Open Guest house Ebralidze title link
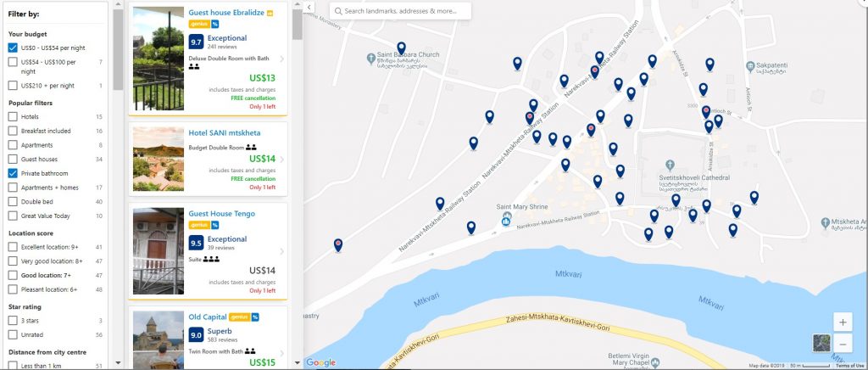This screenshot has height=370, width=868. point(225,12)
